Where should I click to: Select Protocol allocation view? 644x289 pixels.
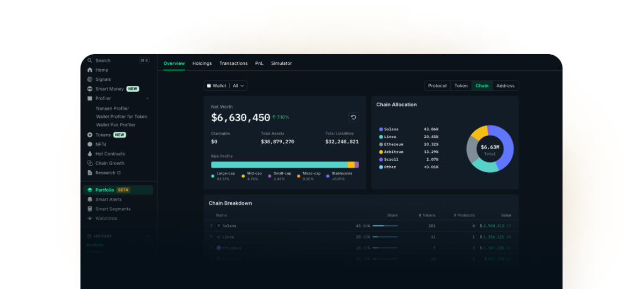click(437, 86)
